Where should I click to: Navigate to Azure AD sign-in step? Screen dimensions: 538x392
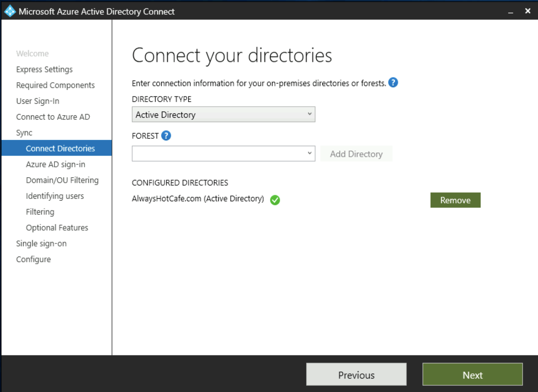(55, 164)
